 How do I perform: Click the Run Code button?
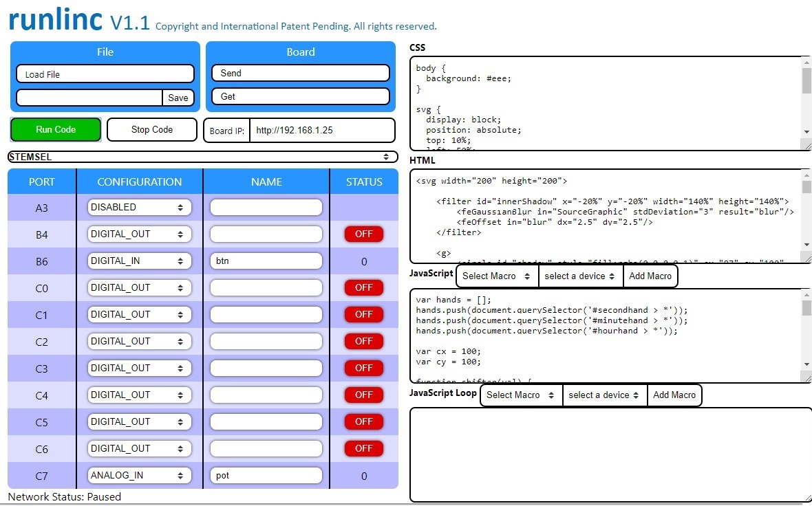tap(55, 129)
